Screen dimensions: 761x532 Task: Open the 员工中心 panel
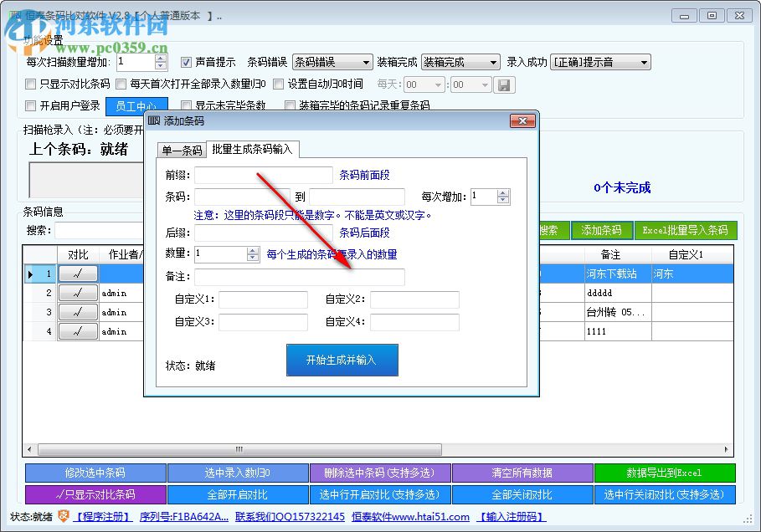136,106
